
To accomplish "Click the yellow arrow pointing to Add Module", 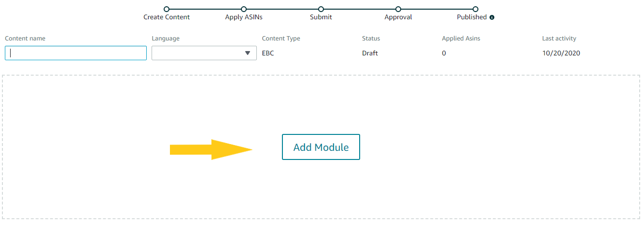I will pos(211,150).
